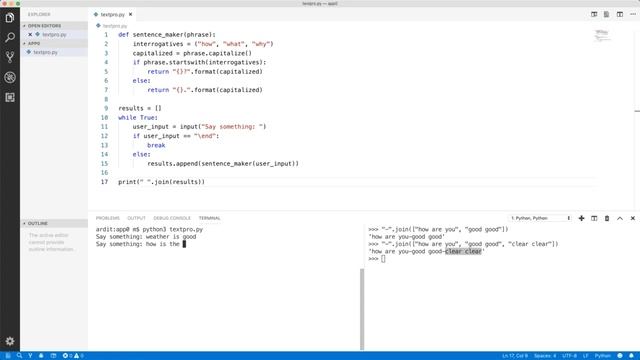Image resolution: width=640 pixels, height=360 pixels.
Task: Click the branch icon in status bar
Action: pyautogui.click(x=30, y=356)
